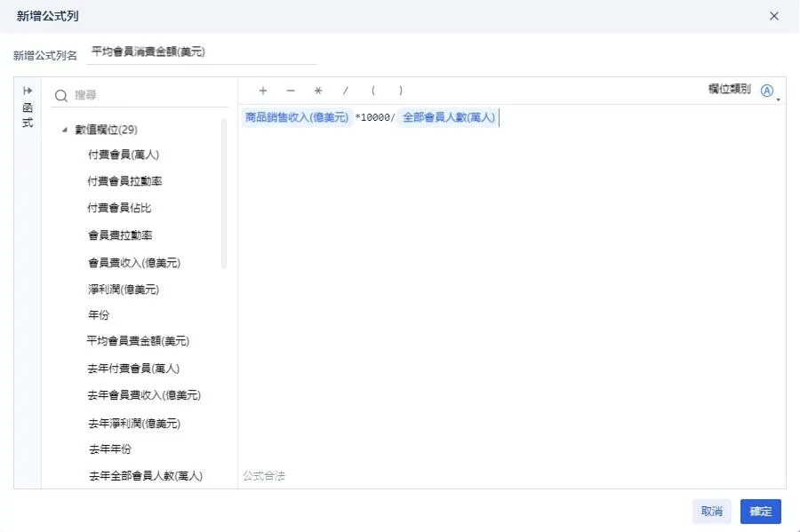Viewport: 800px width, 532px height.
Task: Expand the 函式 function panel arrow
Action: coord(28,91)
